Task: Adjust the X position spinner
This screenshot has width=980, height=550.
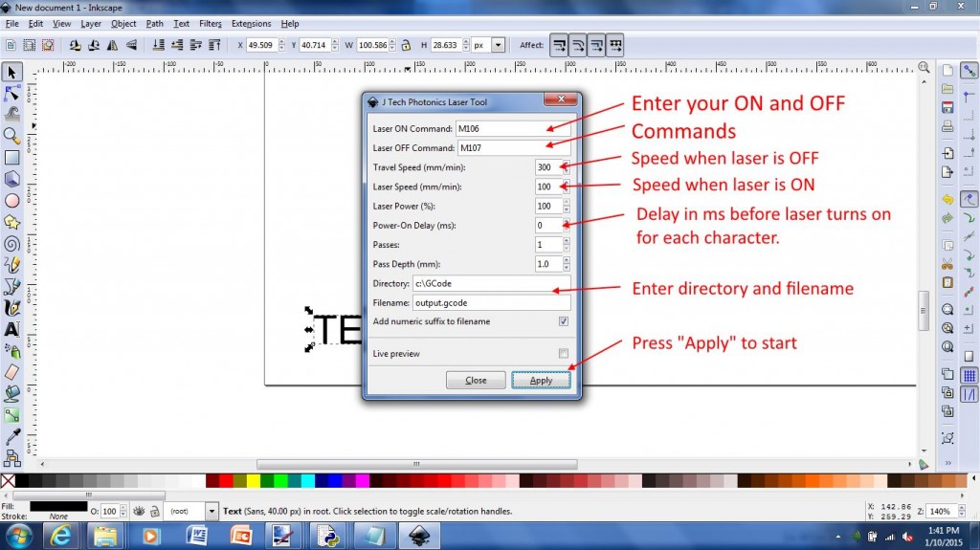Action: 281,45
